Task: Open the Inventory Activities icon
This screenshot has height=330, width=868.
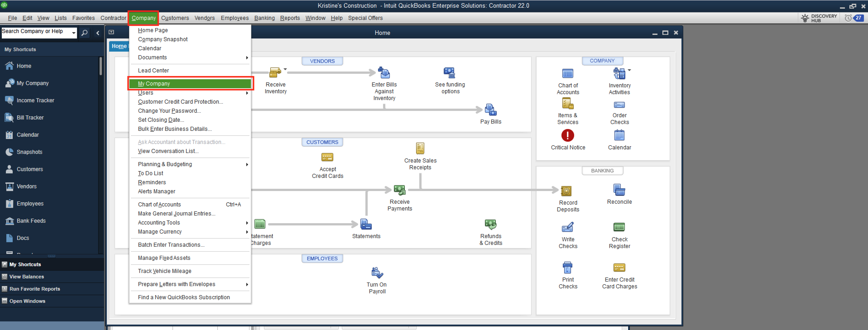Action: point(619,73)
